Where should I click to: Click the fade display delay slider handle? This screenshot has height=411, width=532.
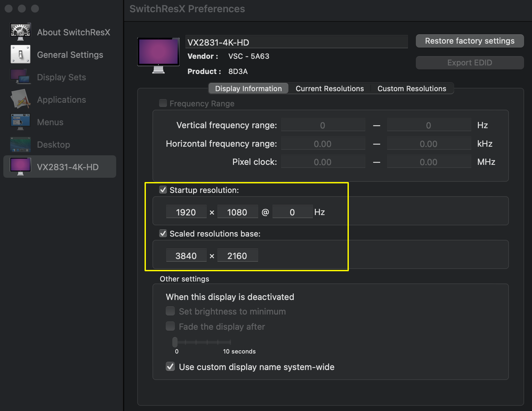click(175, 342)
